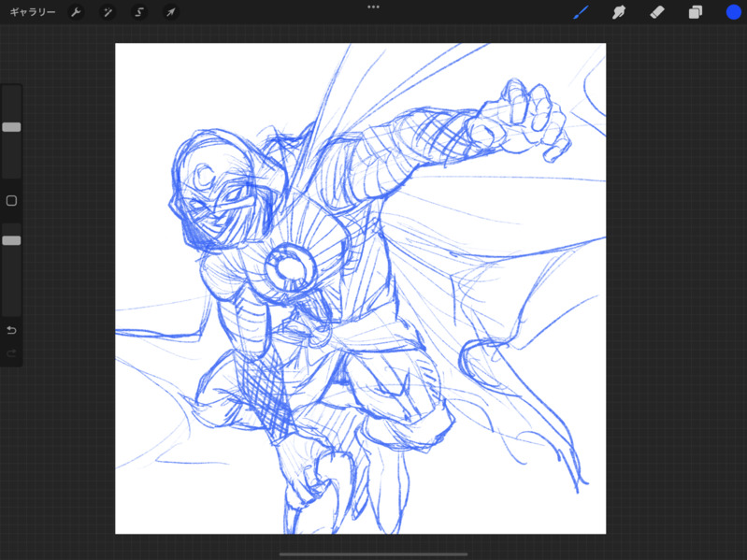Tap the drawing canvas with the sketch

[361, 289]
